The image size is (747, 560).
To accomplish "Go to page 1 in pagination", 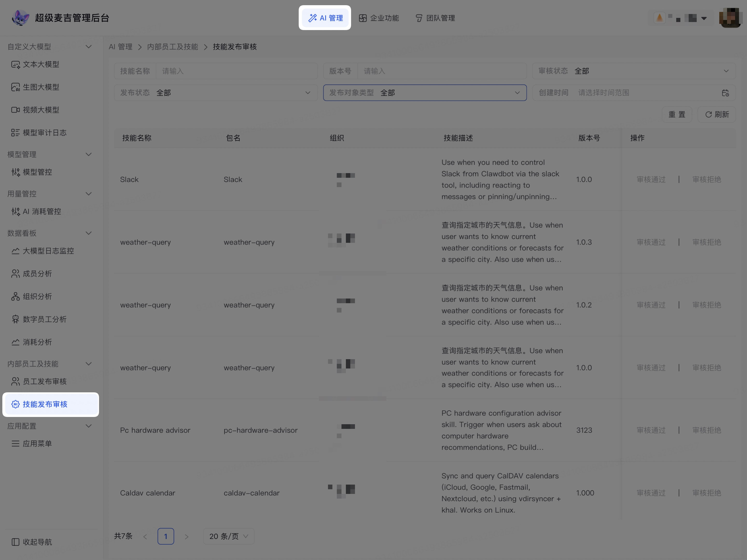I will [x=165, y=536].
